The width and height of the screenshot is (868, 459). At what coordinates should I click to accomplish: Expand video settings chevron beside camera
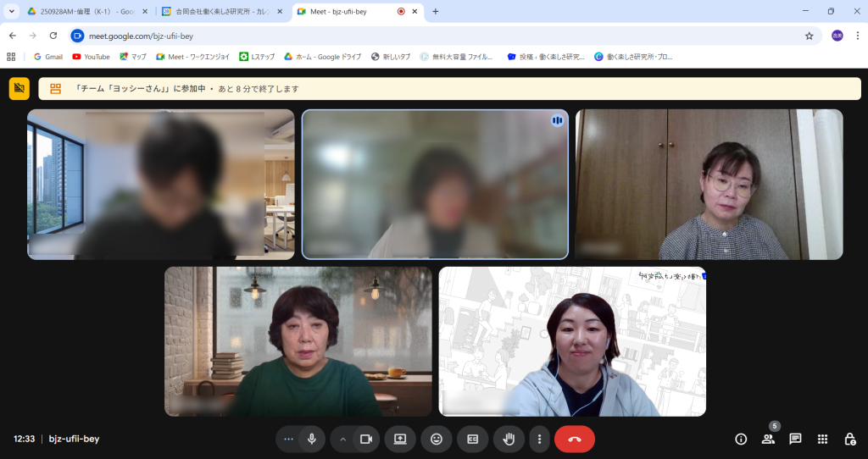(343, 439)
